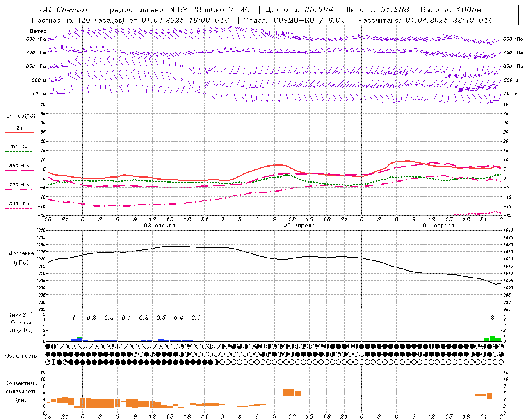
Task: Click the station name rAl_Chemal in header
Action: 64,10
